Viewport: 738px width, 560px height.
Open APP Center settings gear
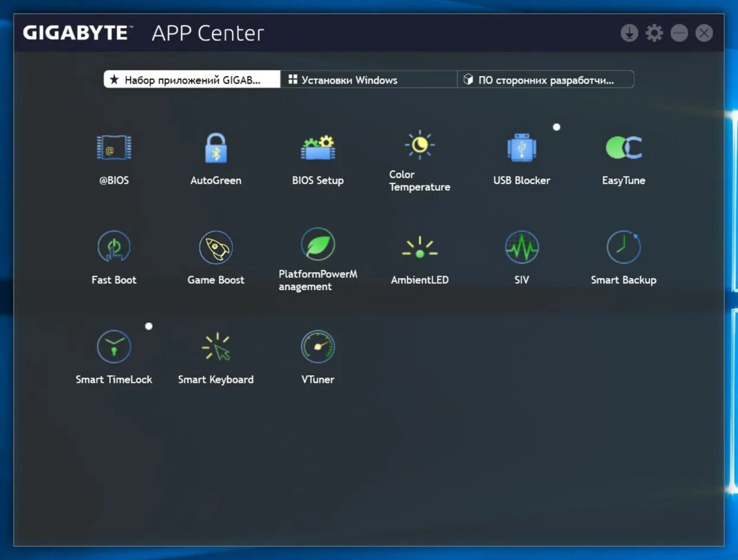pos(654,33)
